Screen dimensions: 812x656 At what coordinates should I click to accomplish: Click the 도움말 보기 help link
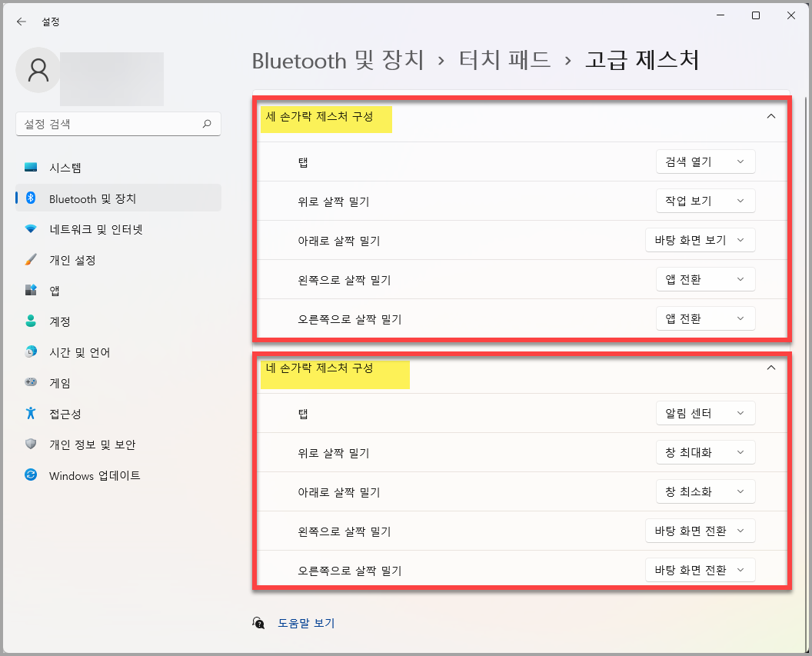pos(306,623)
